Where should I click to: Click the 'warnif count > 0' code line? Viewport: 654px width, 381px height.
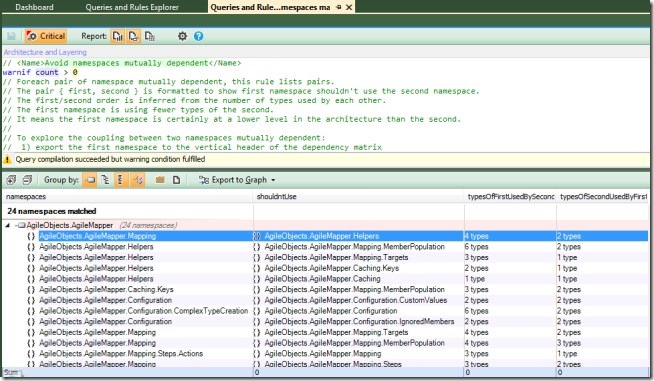pos(40,72)
